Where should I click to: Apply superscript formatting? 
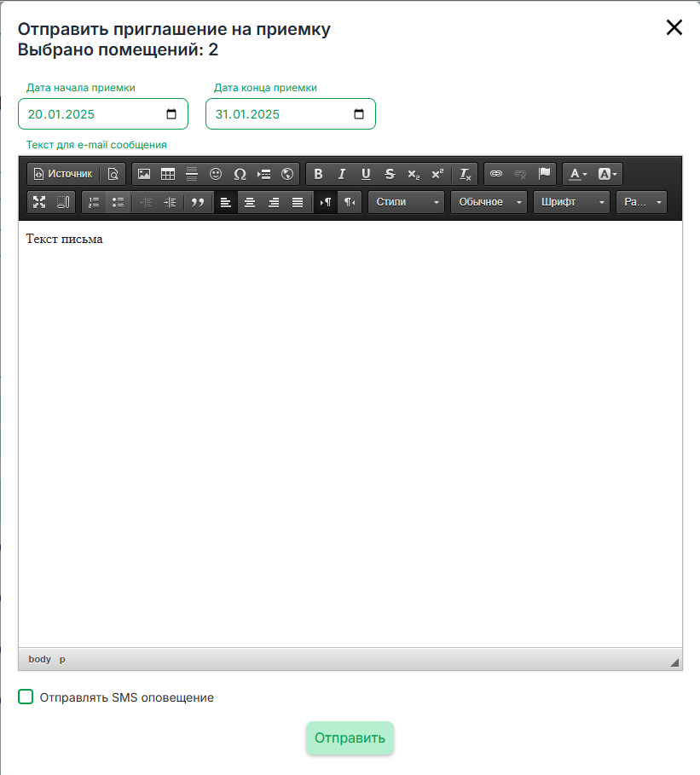(437, 174)
